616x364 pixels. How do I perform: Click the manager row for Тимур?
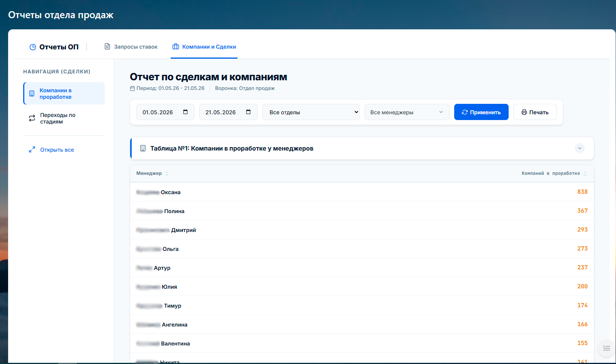pyautogui.click(x=362, y=305)
